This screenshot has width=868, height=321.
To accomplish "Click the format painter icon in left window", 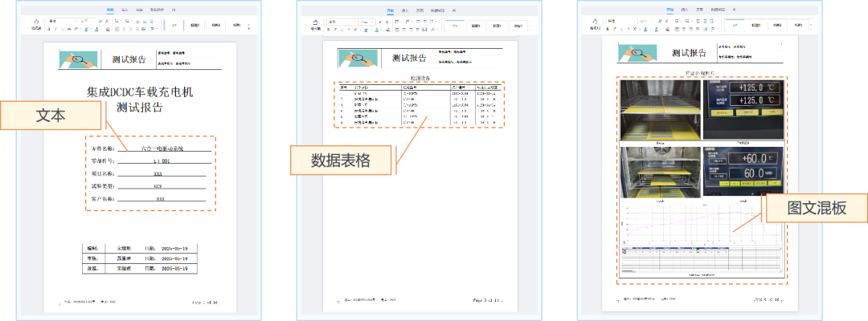I will point(35,23).
